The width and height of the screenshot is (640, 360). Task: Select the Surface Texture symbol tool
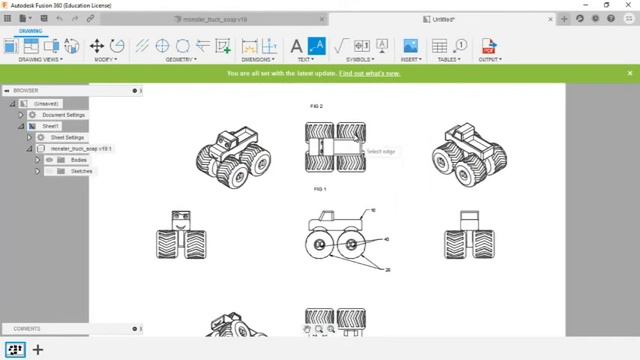tap(341, 46)
